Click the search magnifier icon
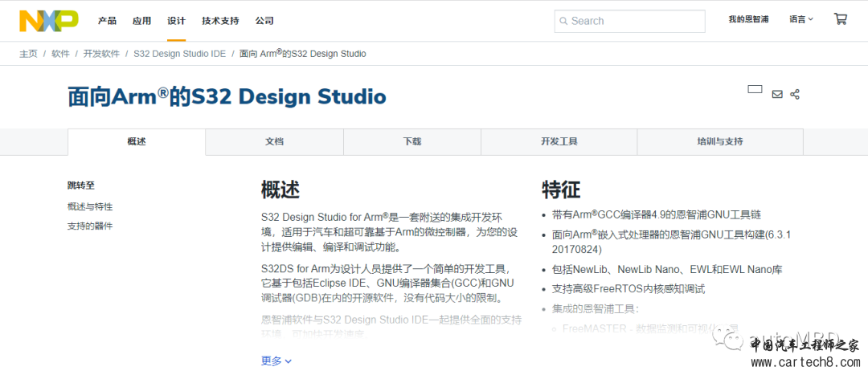This screenshot has width=868, height=375. click(x=563, y=21)
